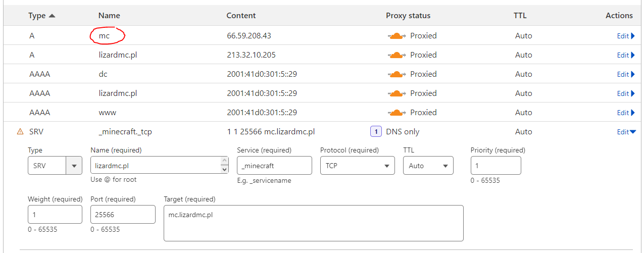The image size is (644, 253).
Task: Click the Target text area with mc.lizardmc.pl
Action: coord(313,223)
